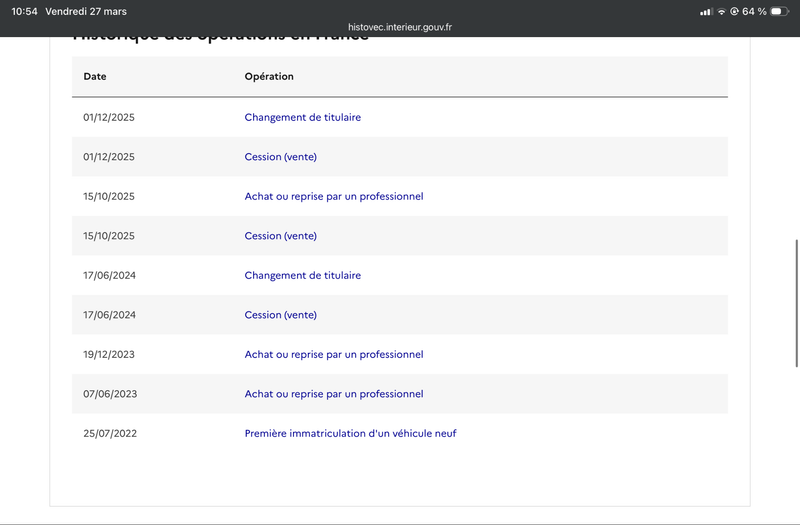800x525 pixels.
Task: Click the page's vertical scrollbar
Action: point(796,303)
